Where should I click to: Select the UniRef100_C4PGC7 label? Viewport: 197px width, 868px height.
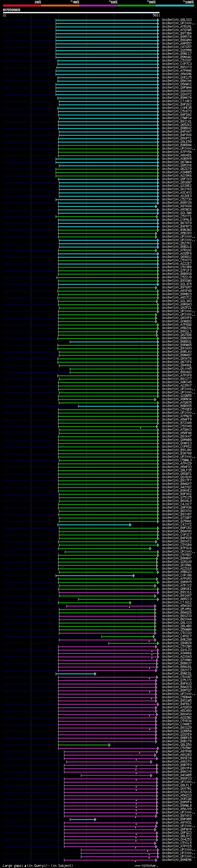[x=177, y=636]
